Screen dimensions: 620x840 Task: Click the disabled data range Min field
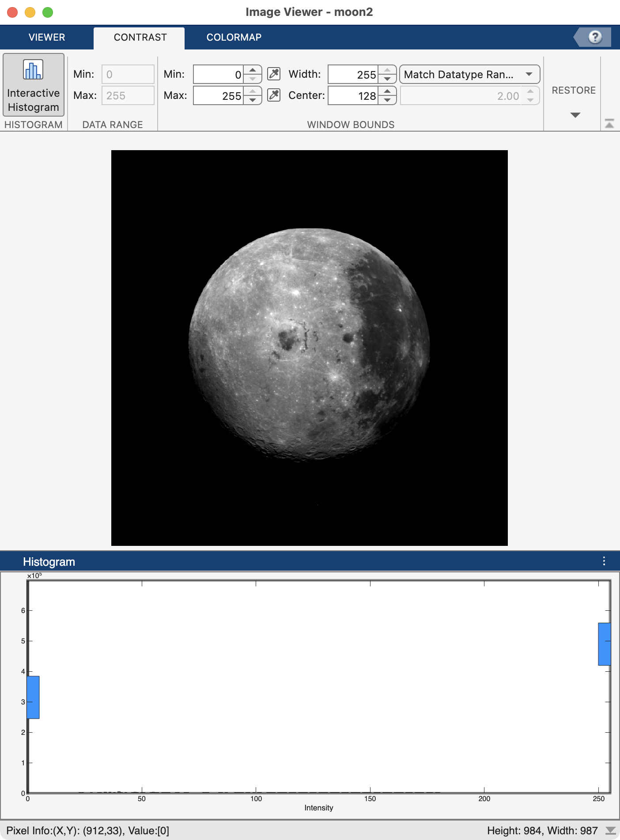coord(128,74)
